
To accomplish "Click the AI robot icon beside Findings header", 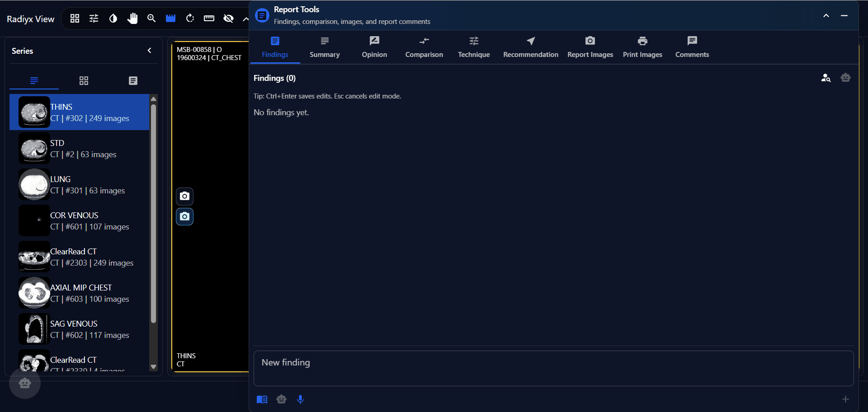I will [x=845, y=78].
